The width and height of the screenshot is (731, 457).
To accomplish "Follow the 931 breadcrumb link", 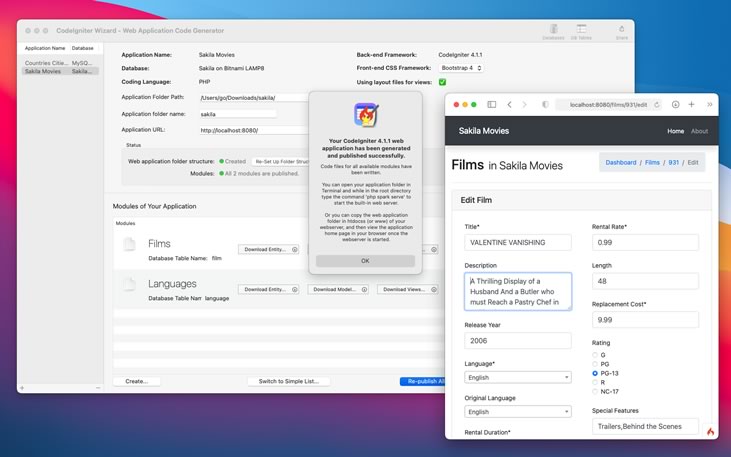I will click(x=673, y=162).
